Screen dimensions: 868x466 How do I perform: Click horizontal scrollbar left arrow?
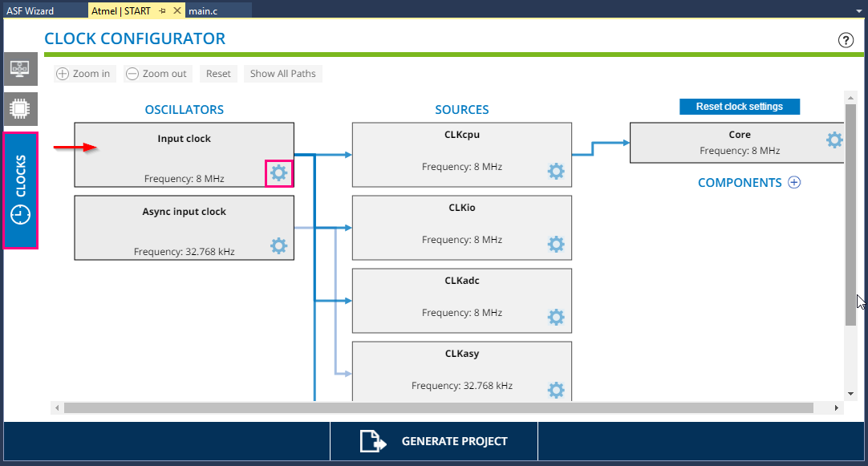pos(57,408)
